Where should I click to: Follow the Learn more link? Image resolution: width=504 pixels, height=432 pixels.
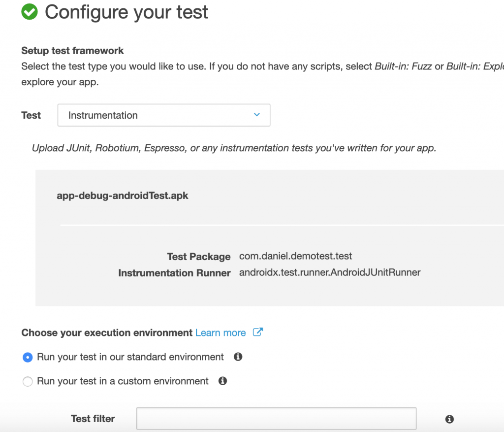click(220, 333)
